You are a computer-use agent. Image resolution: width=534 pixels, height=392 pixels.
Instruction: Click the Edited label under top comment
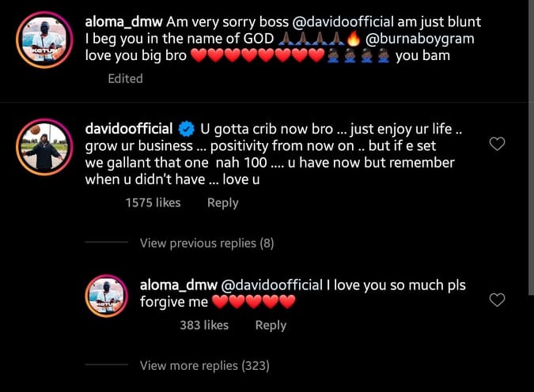[x=125, y=78]
